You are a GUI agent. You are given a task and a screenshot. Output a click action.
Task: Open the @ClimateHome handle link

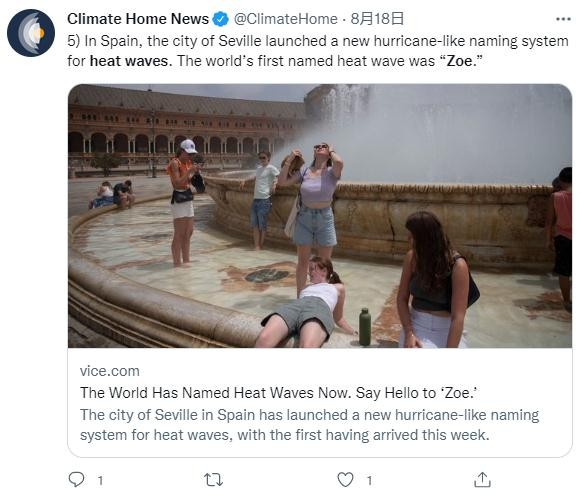click(x=285, y=19)
